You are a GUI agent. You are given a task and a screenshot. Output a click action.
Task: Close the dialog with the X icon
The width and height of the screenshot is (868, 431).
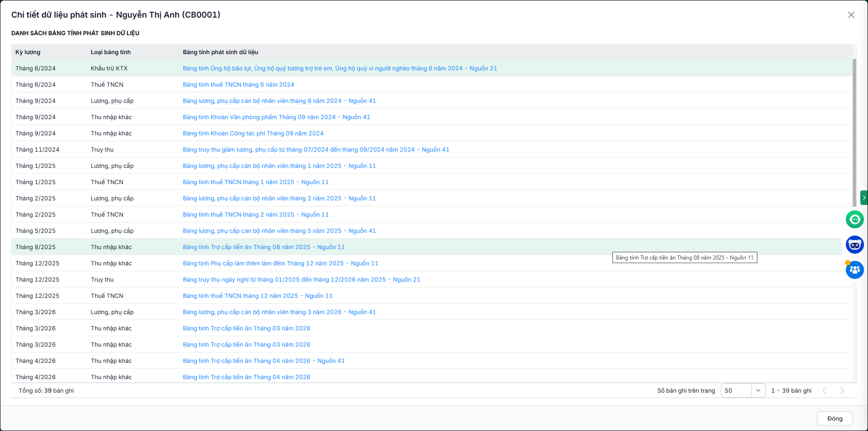(851, 15)
